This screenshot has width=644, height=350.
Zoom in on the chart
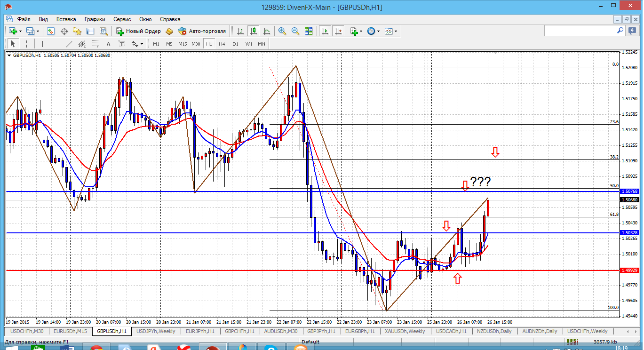point(282,31)
